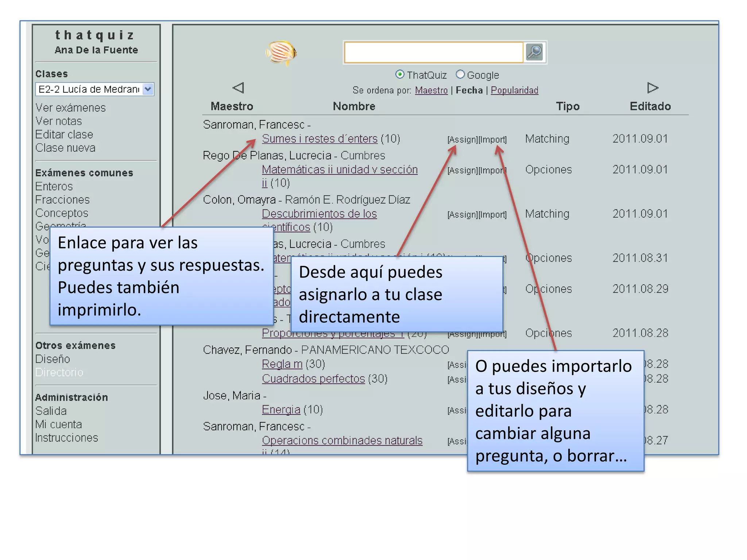Click the date 2011.08.29
Screen dimensions: 747x560
[640, 289]
